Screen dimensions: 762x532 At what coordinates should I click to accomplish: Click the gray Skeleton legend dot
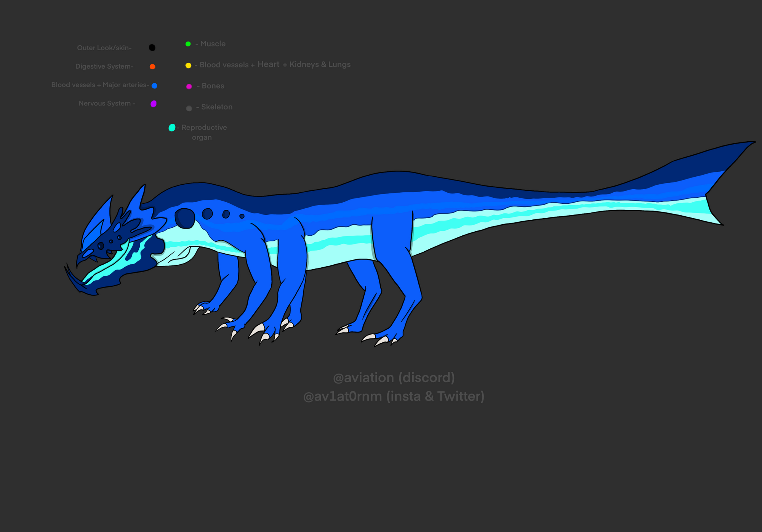[189, 109]
